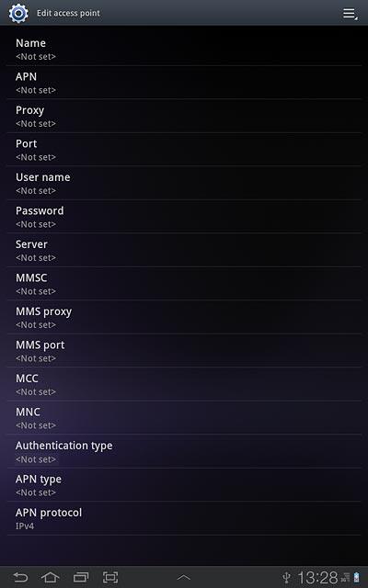Set the APN value
368x588 pixels.
tap(184, 83)
